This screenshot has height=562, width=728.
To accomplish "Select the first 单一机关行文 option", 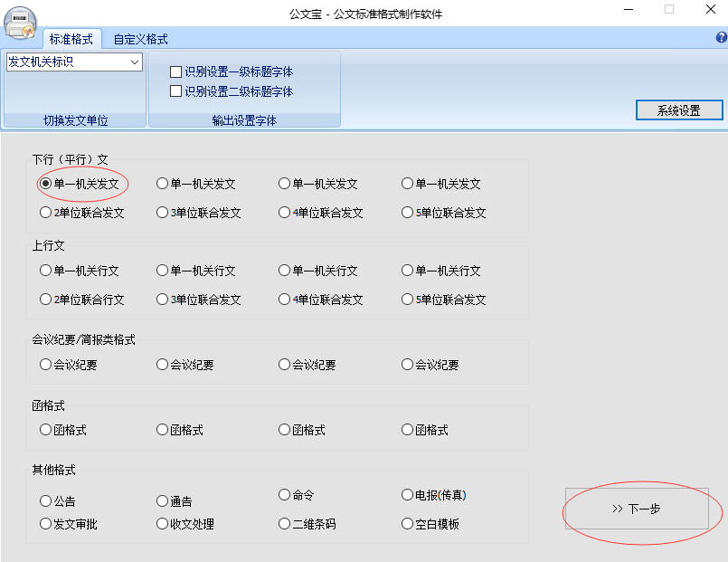I will 45,271.
